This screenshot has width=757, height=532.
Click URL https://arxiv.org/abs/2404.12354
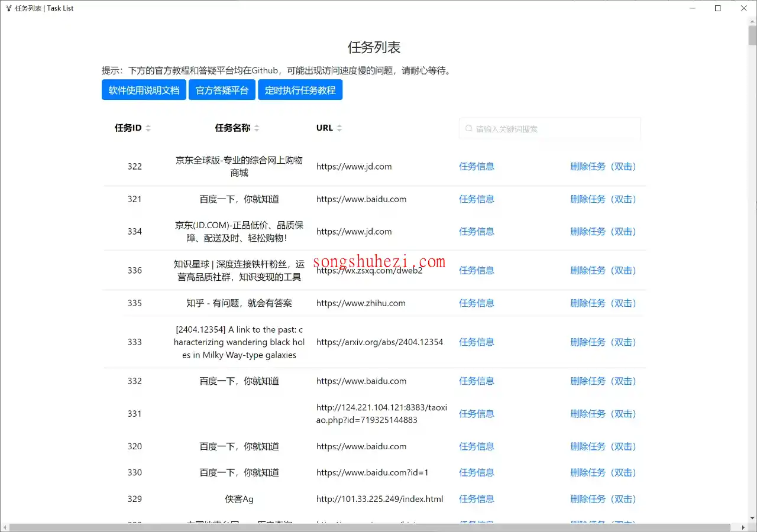pyautogui.click(x=380, y=342)
